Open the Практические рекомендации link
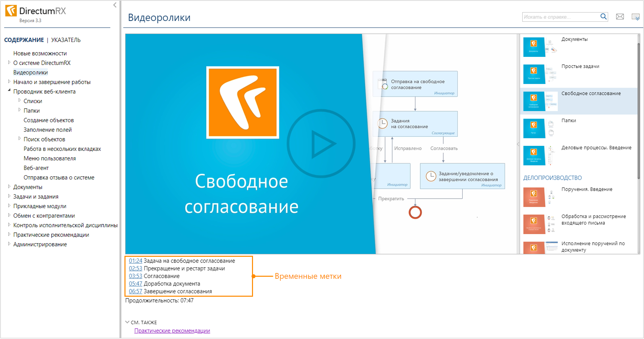 pyautogui.click(x=172, y=331)
